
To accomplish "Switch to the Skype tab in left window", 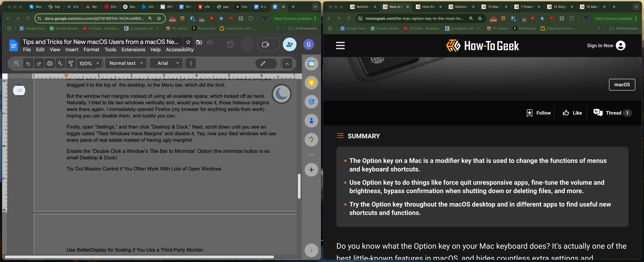I will (x=36, y=7).
